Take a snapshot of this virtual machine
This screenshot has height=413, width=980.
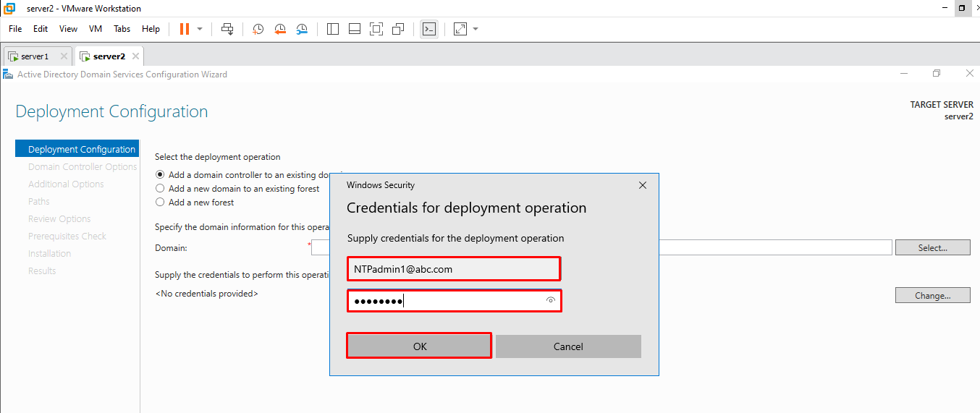258,29
